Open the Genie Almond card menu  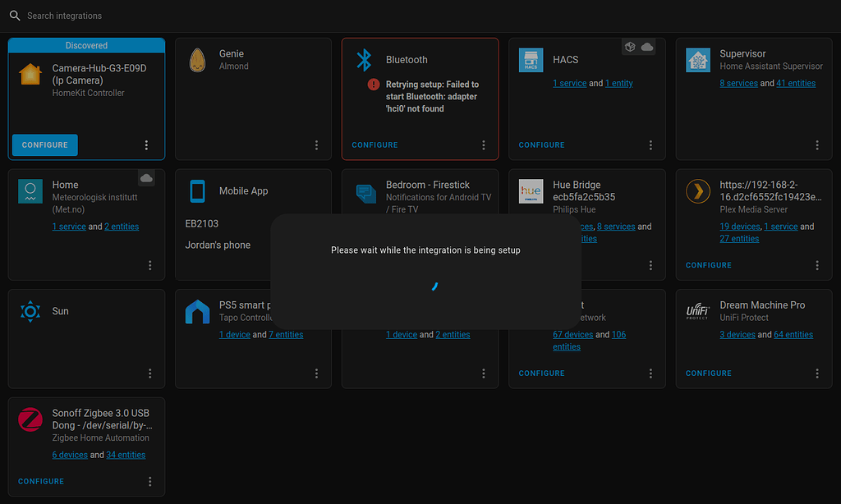(x=316, y=144)
